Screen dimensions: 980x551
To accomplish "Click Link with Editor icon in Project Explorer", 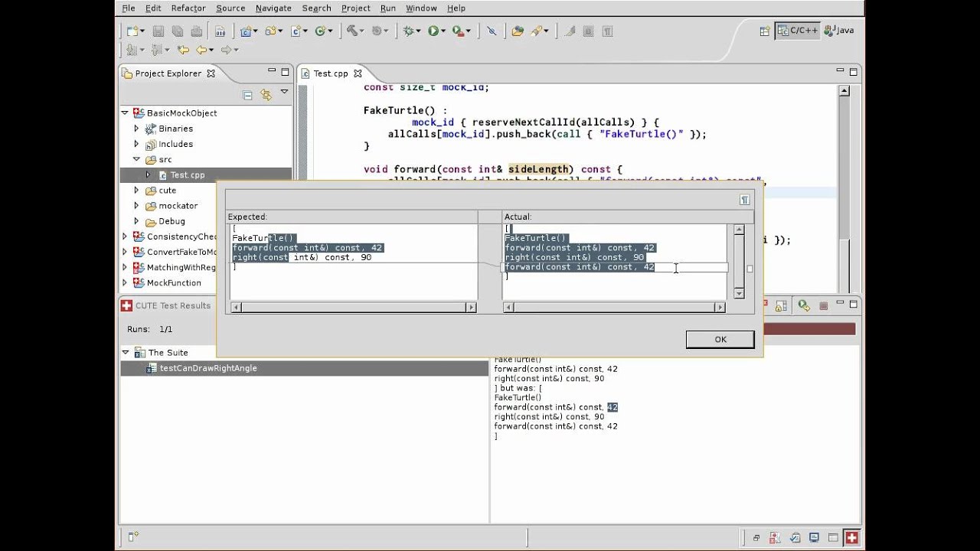I will [266, 95].
